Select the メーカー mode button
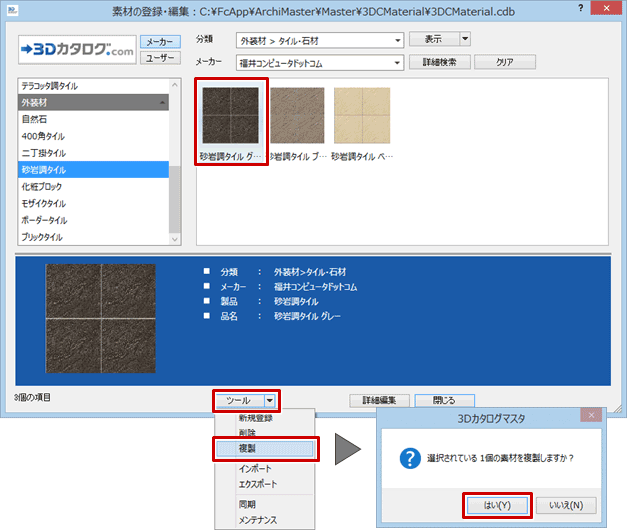Image resolution: width=627 pixels, height=530 pixels. coord(156,42)
